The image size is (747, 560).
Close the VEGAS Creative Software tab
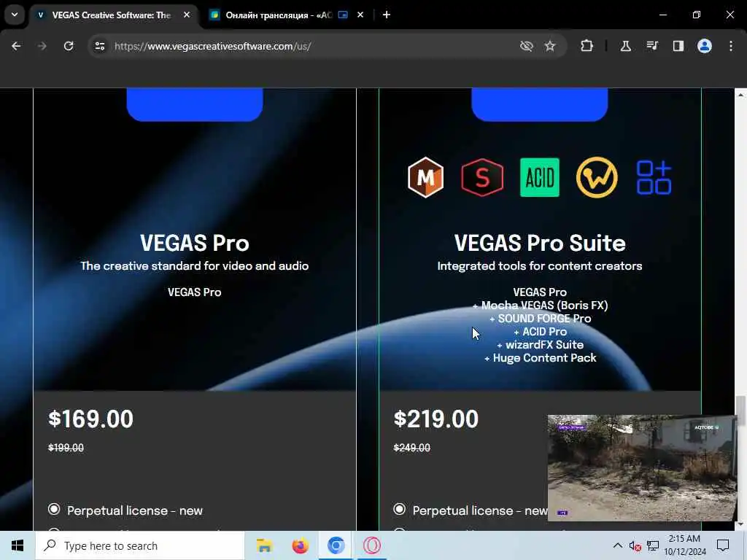pos(187,15)
